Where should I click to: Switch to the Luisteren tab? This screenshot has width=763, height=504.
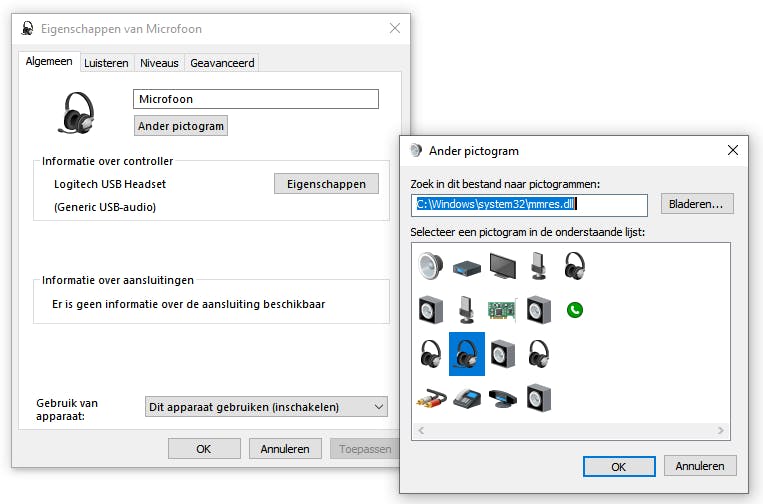[x=106, y=62]
